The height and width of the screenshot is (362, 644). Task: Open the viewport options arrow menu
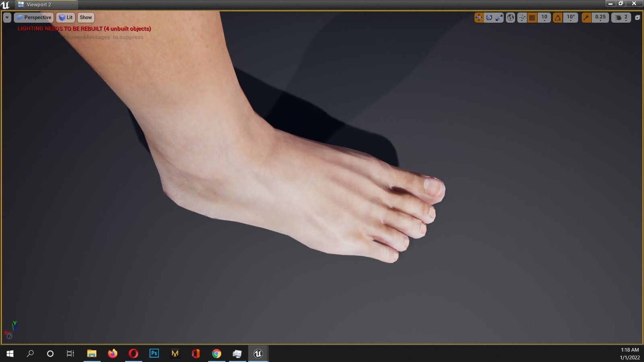point(7,17)
